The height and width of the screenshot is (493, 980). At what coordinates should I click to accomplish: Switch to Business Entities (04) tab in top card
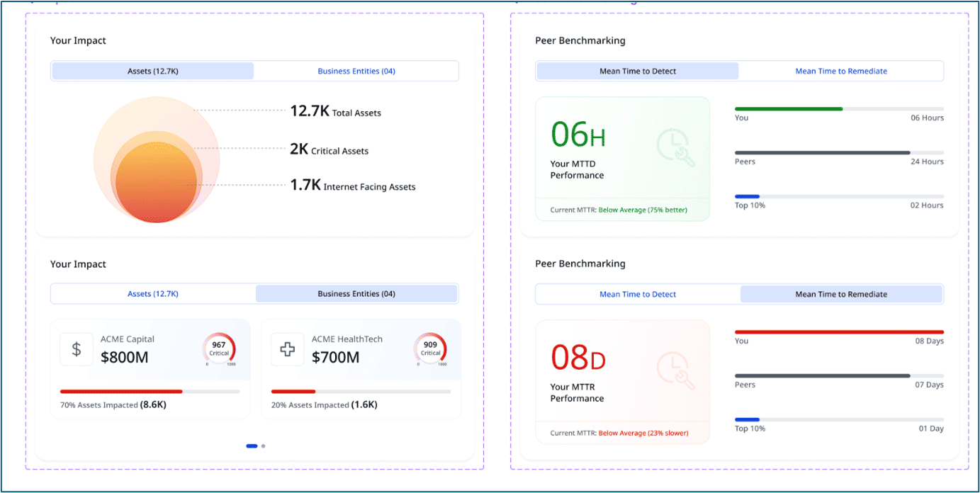(356, 71)
